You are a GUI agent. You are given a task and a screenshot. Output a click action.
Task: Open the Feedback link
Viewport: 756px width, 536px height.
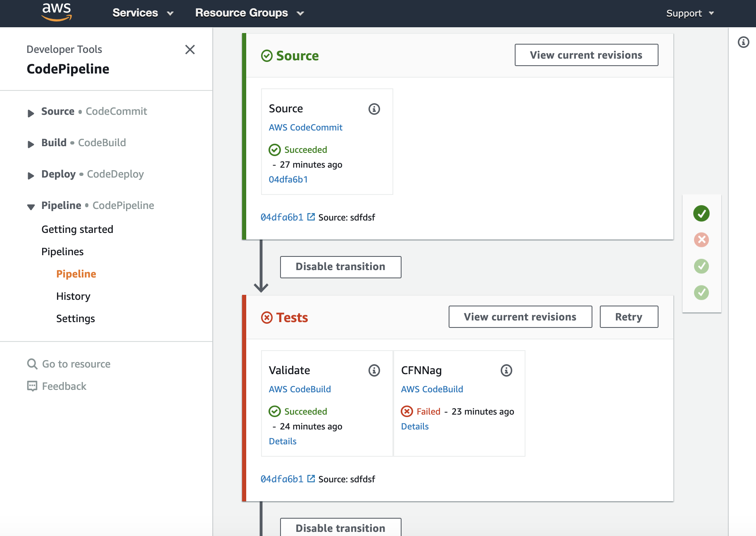(64, 386)
